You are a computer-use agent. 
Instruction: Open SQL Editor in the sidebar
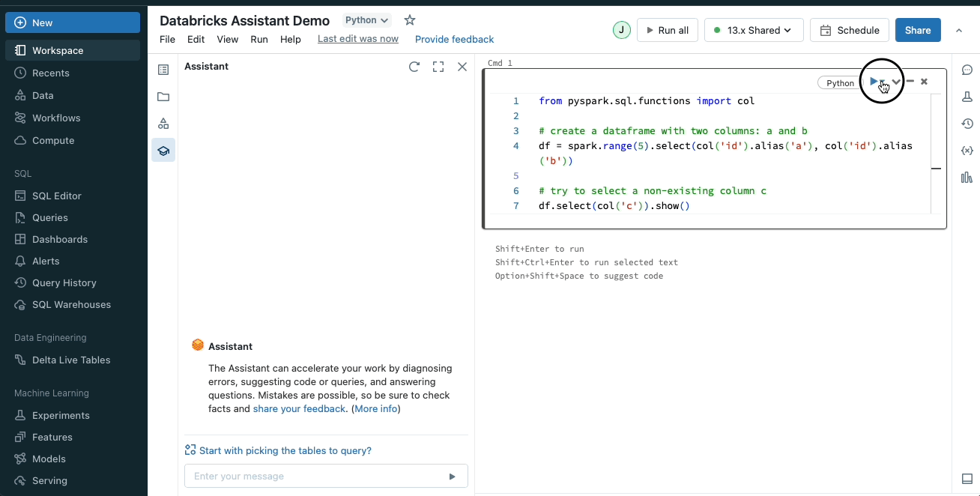(x=57, y=196)
